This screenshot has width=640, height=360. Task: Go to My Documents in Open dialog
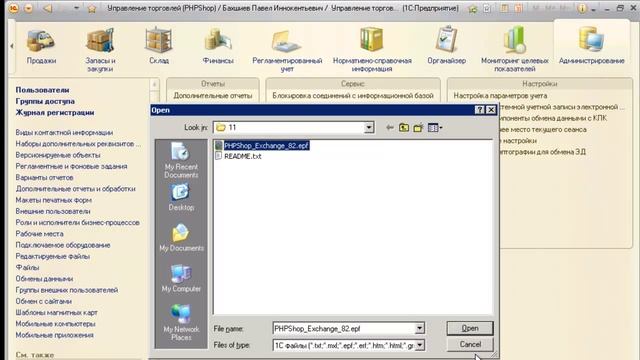click(x=181, y=238)
